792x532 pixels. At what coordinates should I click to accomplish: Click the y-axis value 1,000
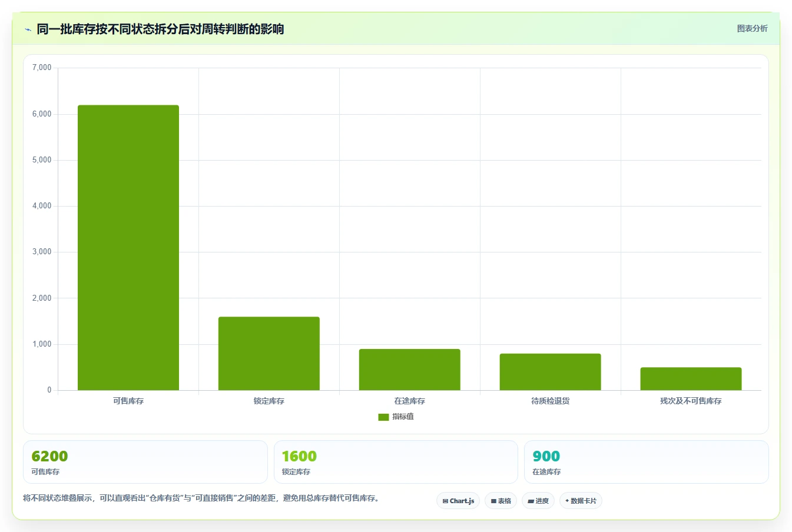[x=42, y=344]
